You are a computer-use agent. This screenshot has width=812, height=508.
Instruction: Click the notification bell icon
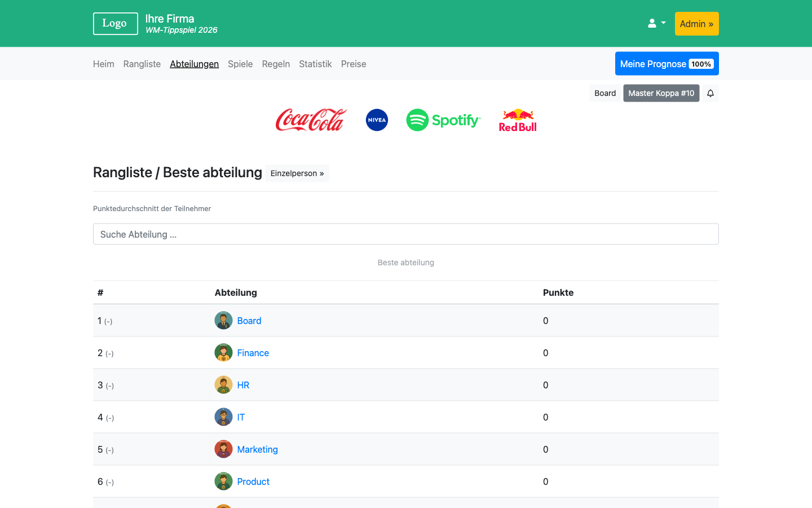pyautogui.click(x=710, y=93)
